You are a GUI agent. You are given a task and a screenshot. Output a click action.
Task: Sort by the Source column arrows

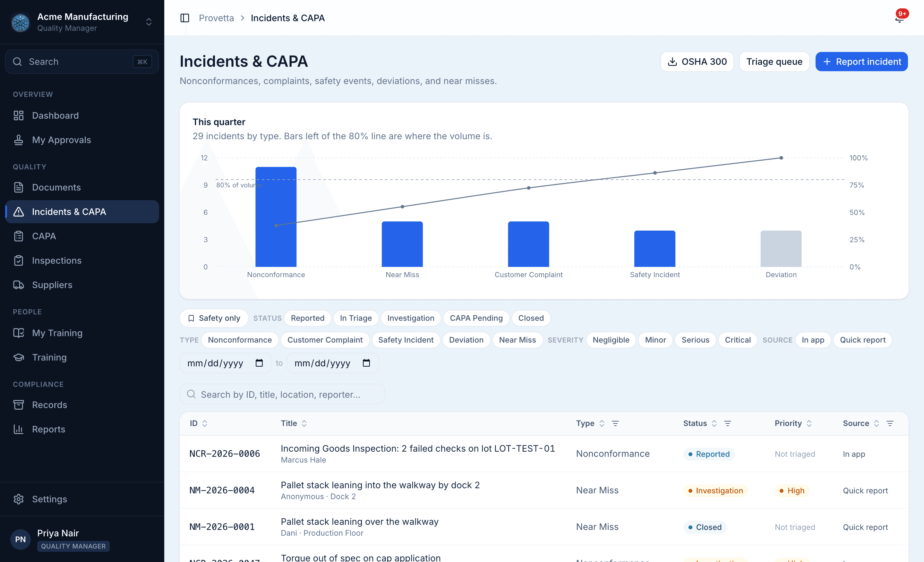click(x=877, y=423)
